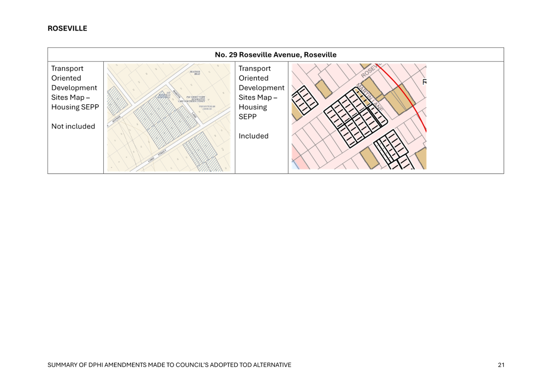Click the Avenue street label on left map
Screen dimensions: 554x392
[116, 119]
